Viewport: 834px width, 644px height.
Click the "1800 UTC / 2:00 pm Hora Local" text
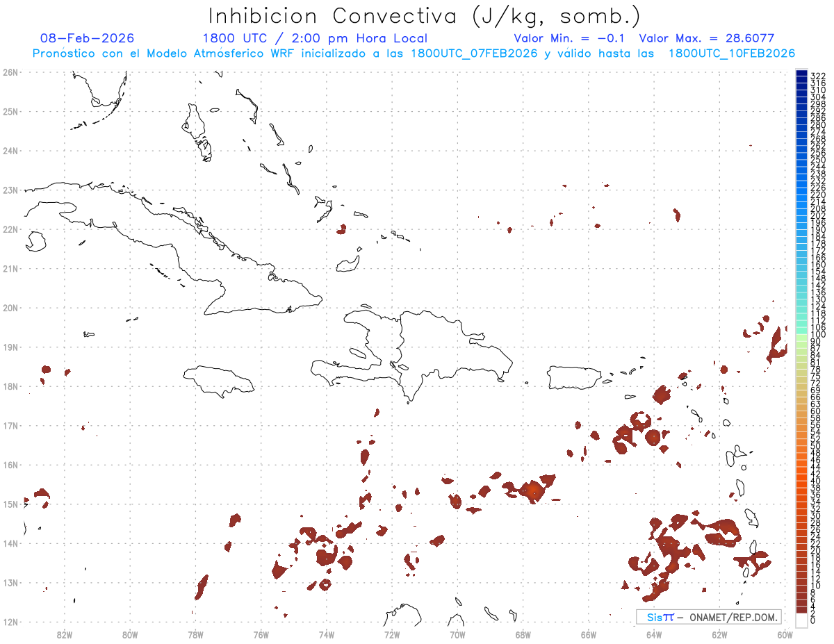coord(315,38)
